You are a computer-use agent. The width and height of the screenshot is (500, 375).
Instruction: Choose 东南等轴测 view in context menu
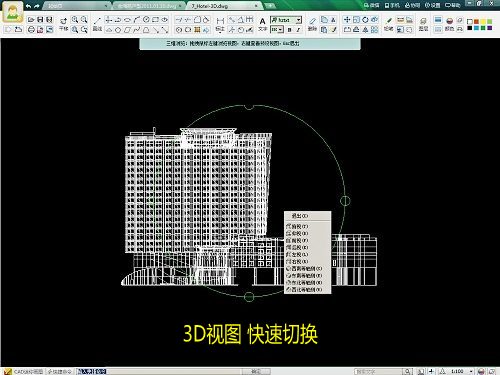point(308,276)
